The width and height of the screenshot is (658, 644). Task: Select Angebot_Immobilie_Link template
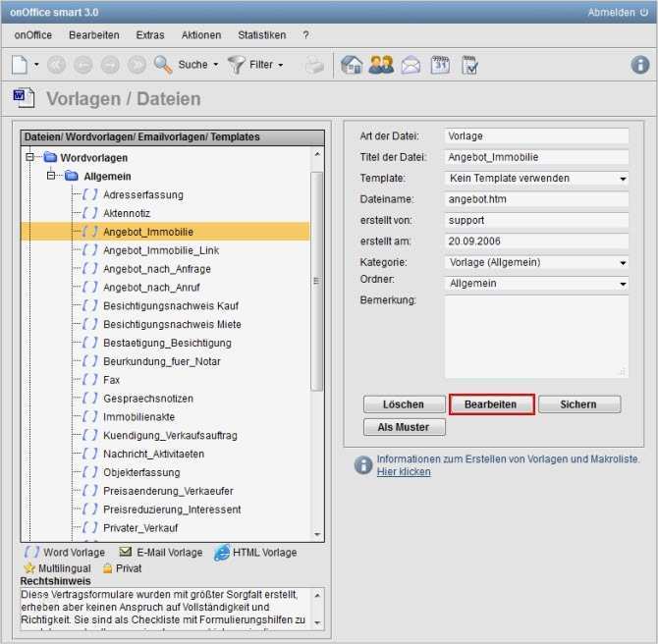click(161, 250)
